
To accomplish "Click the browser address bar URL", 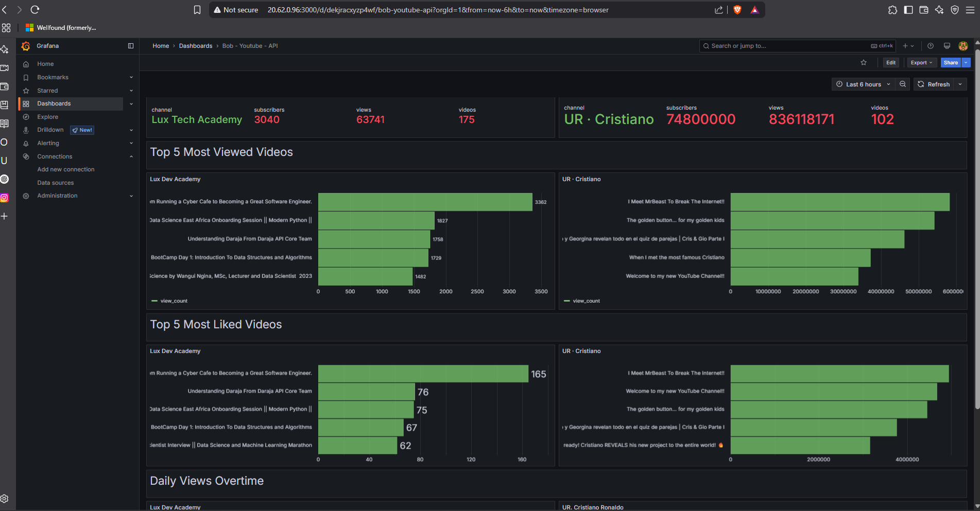I will click(438, 10).
